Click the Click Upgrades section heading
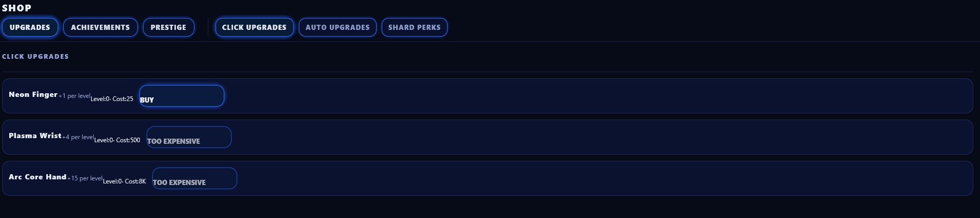The width and height of the screenshot is (980, 218). [35, 57]
